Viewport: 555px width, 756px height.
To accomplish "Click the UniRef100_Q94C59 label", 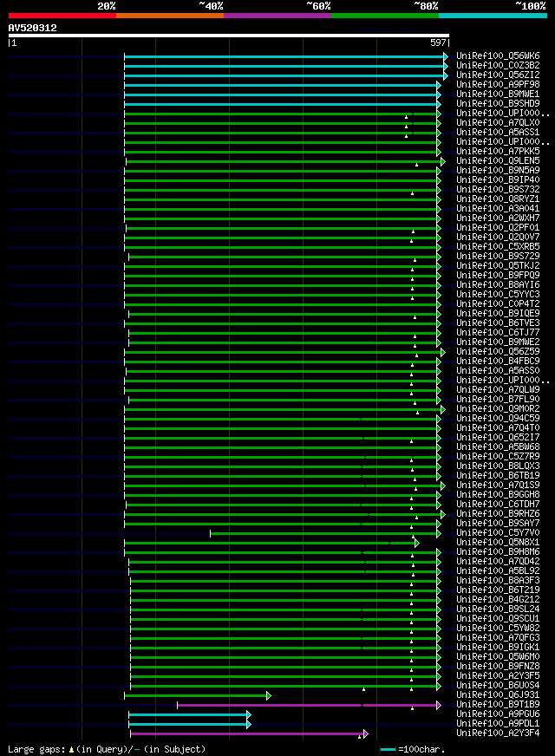I will pyautogui.click(x=498, y=419).
